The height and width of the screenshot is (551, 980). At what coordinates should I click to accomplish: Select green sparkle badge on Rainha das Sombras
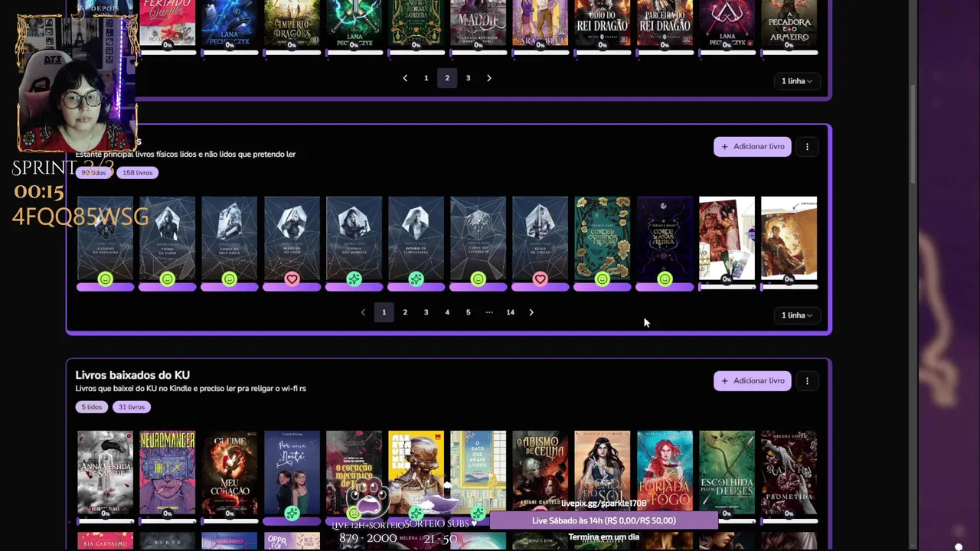pyautogui.click(x=354, y=279)
